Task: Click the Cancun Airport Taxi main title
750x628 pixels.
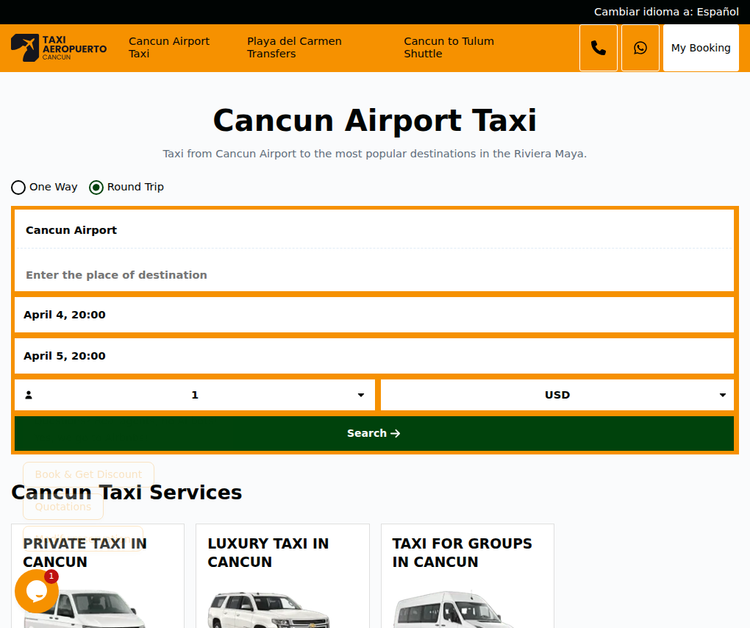Action: [375, 120]
